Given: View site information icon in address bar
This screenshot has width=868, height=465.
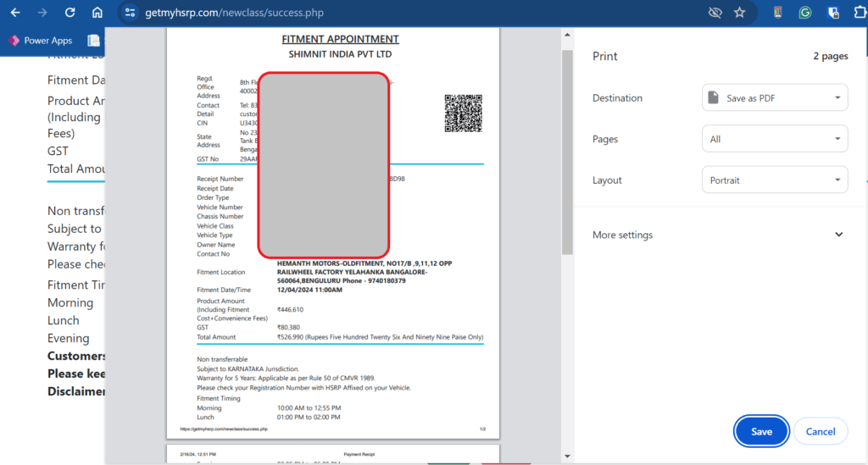Looking at the screenshot, I should point(130,12).
